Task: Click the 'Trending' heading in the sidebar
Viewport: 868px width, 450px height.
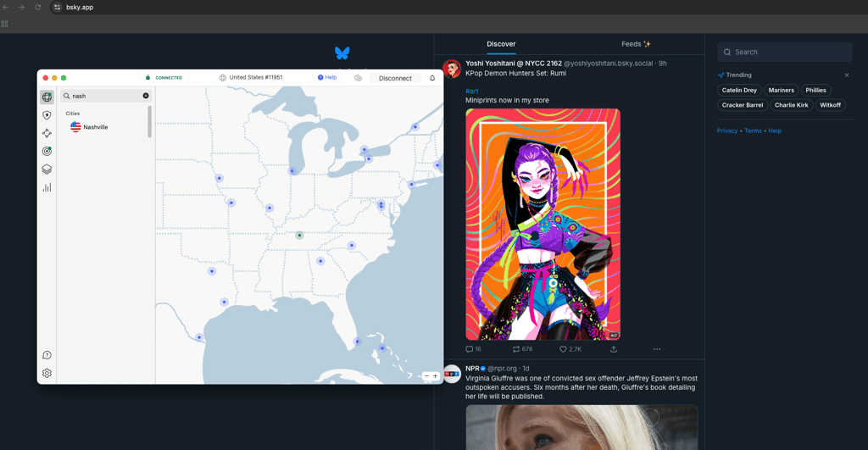Action: (738, 75)
